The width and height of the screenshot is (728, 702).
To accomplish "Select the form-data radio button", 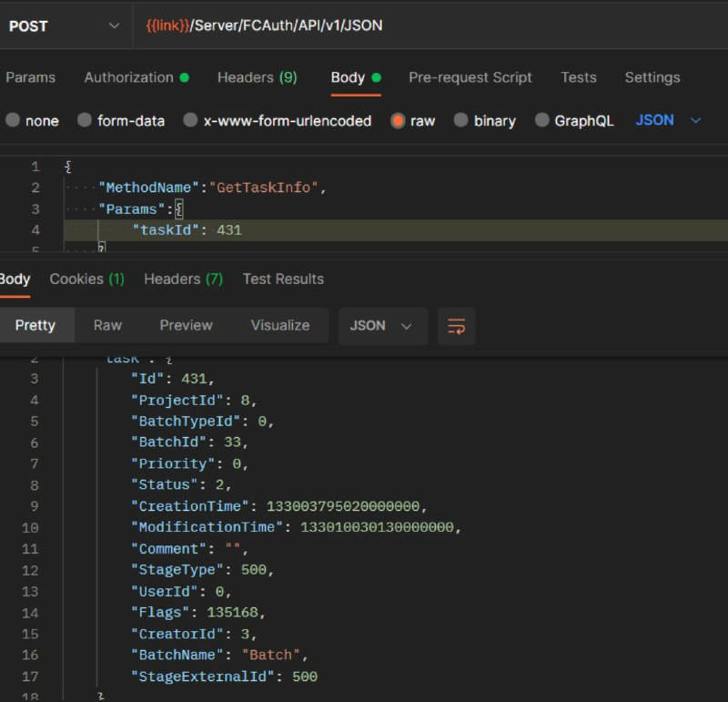I will [85, 120].
